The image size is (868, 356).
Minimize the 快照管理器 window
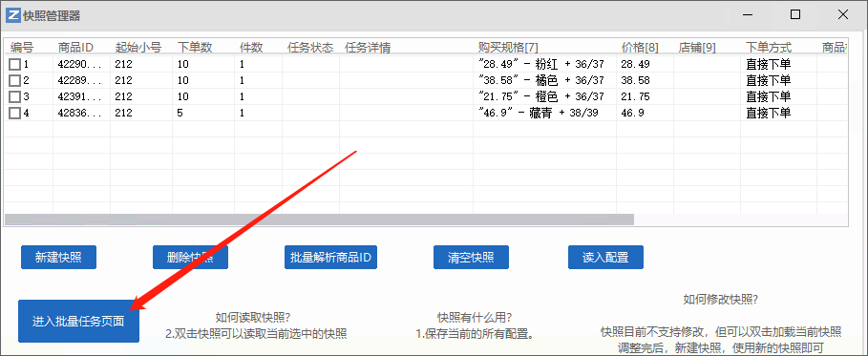click(748, 15)
